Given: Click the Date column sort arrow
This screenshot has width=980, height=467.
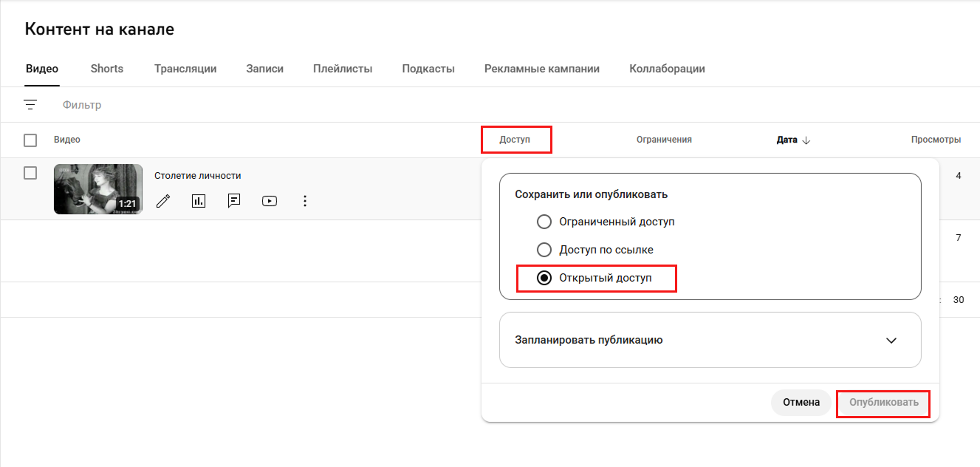Looking at the screenshot, I should (x=806, y=140).
